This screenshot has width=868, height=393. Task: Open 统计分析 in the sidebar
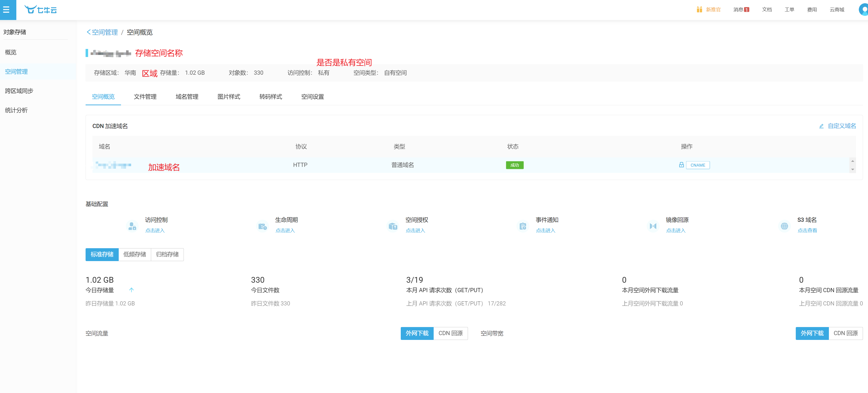[x=16, y=111]
